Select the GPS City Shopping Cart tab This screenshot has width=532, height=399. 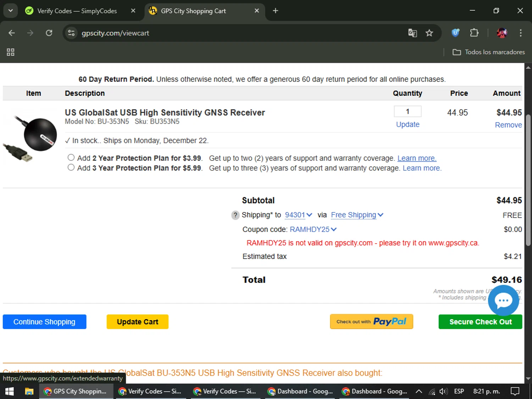205,11
